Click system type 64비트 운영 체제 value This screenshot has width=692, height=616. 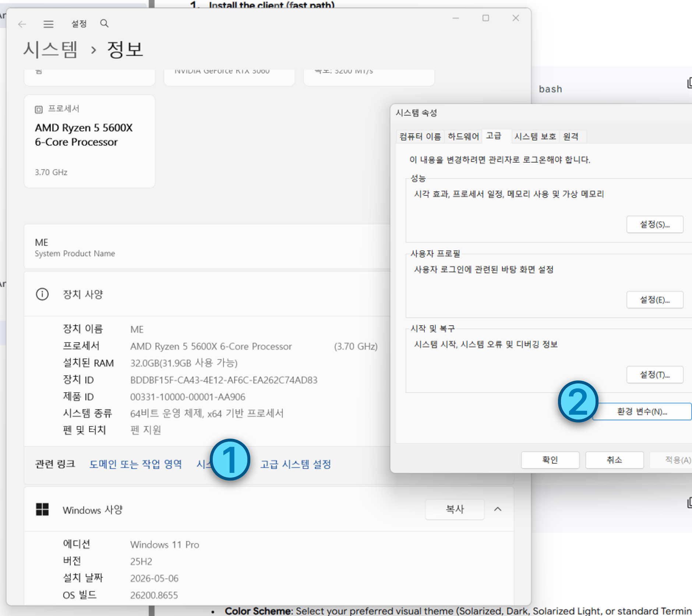click(207, 414)
